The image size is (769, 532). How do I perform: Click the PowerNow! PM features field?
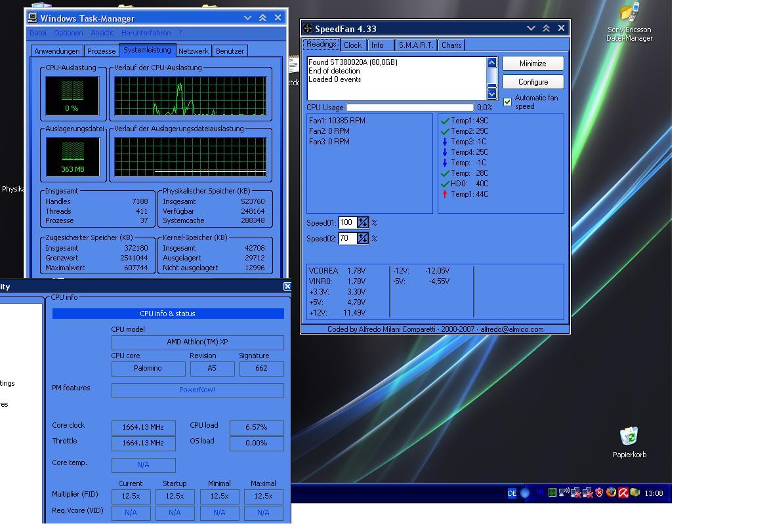(197, 390)
